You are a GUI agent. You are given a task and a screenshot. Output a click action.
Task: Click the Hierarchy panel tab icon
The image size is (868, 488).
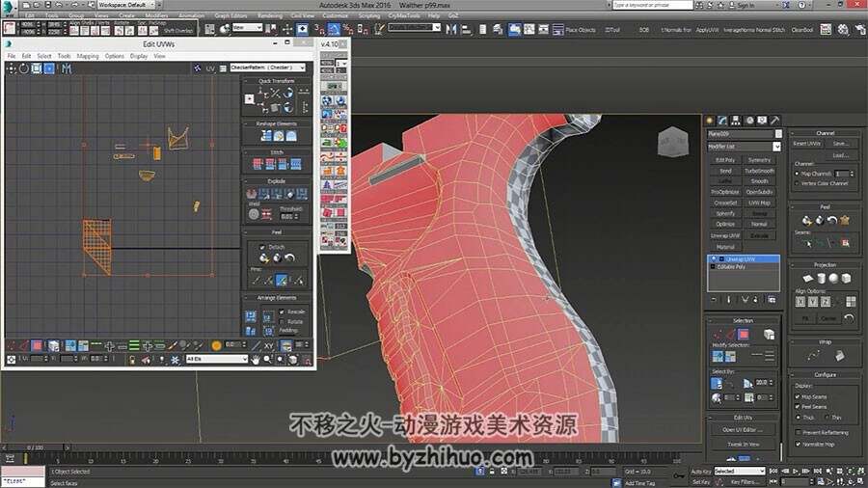click(736, 121)
